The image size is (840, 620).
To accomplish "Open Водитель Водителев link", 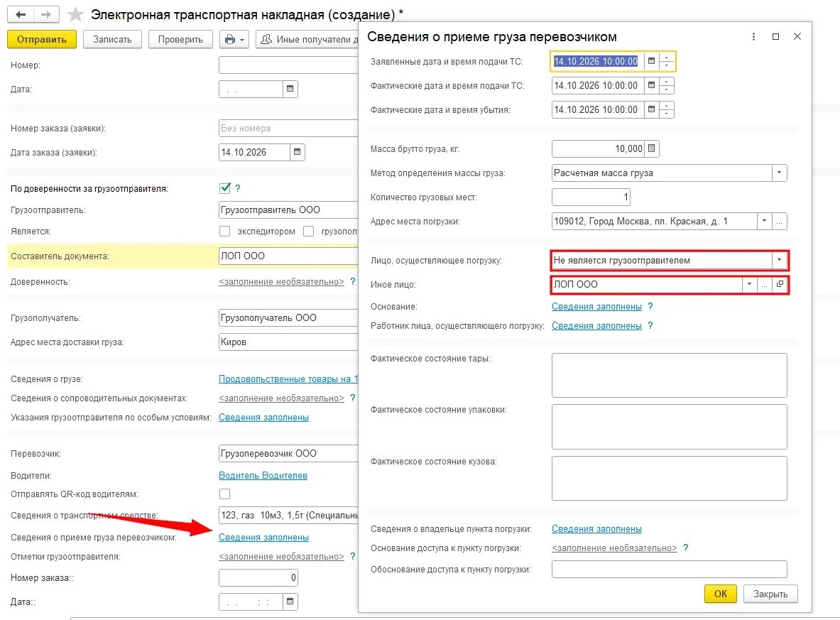I will [x=263, y=475].
